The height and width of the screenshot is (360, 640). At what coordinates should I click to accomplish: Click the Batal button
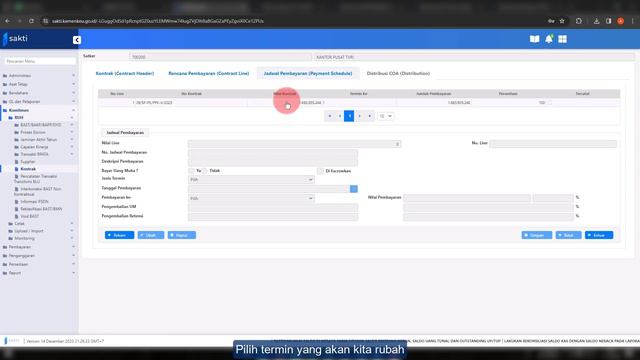pyautogui.click(x=569, y=235)
